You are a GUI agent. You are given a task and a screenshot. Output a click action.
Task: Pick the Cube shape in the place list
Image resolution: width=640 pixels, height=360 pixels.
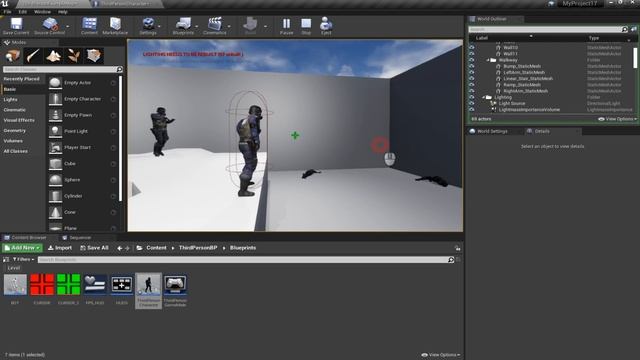pos(83,164)
